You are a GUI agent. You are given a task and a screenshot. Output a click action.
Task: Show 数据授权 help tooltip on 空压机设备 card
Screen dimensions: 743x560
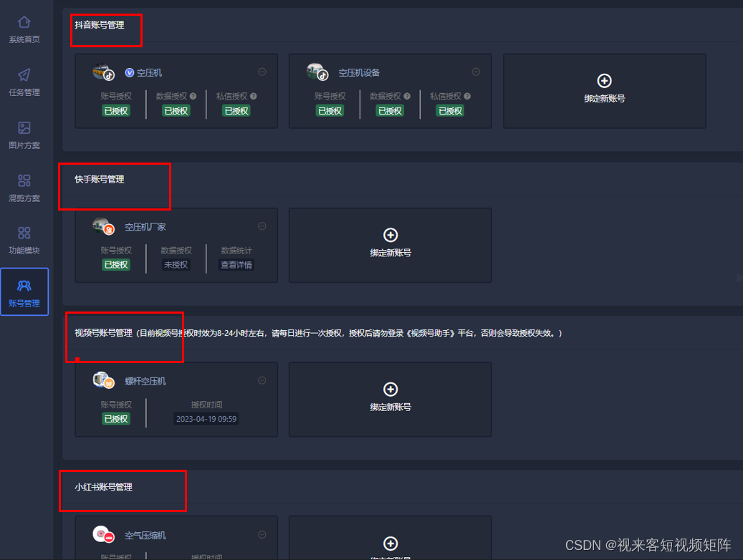click(x=407, y=96)
